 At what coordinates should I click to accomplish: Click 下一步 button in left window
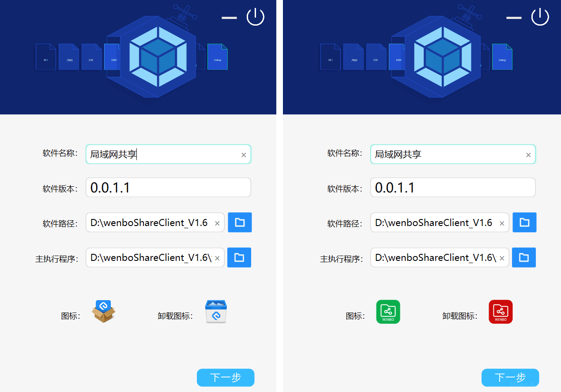(226, 377)
